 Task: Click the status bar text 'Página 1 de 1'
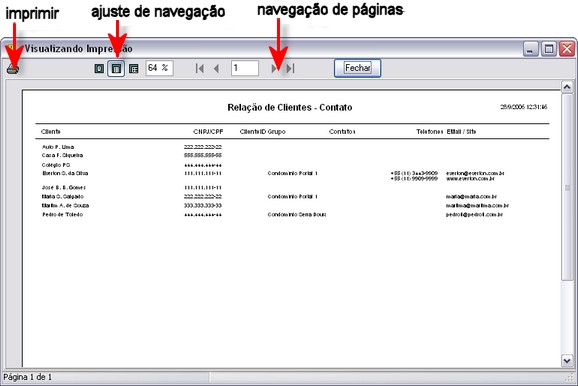(x=28, y=377)
